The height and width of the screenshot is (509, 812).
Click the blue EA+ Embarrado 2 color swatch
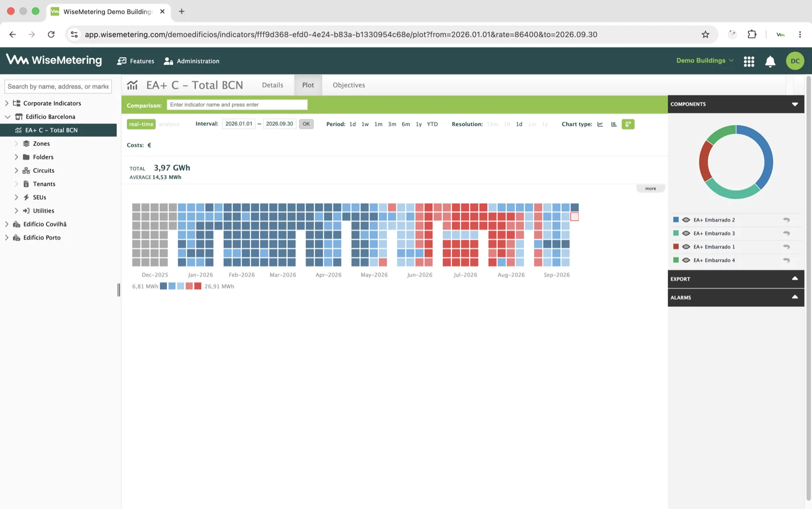pos(676,220)
